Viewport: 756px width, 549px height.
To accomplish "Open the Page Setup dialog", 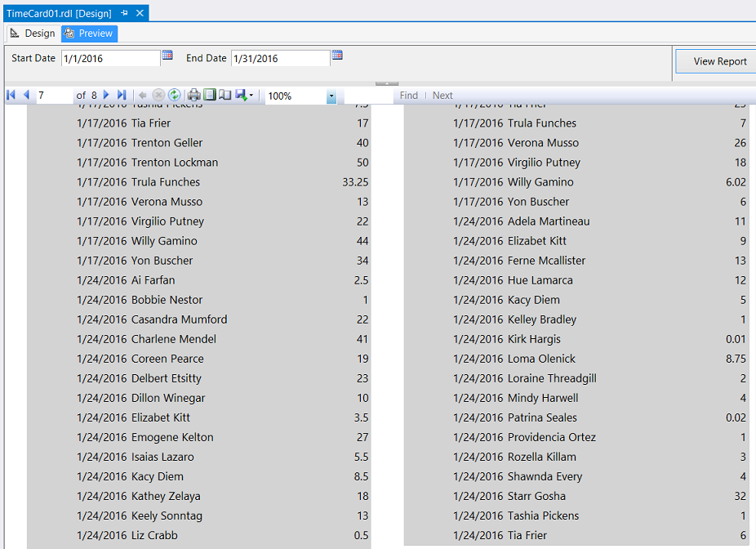I will click(225, 96).
